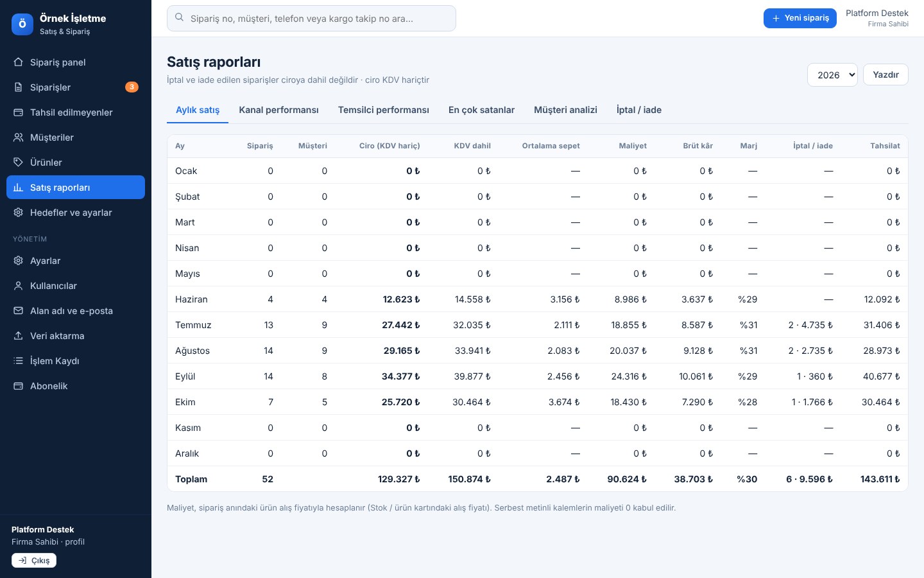
Task: Click Ekim brüt kâr value 7.290 ₺
Action: [x=697, y=402]
